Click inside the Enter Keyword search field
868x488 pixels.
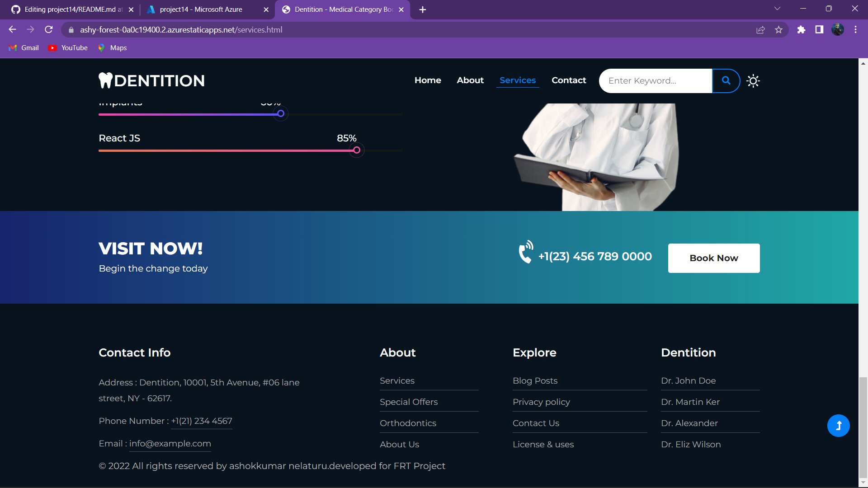point(656,80)
